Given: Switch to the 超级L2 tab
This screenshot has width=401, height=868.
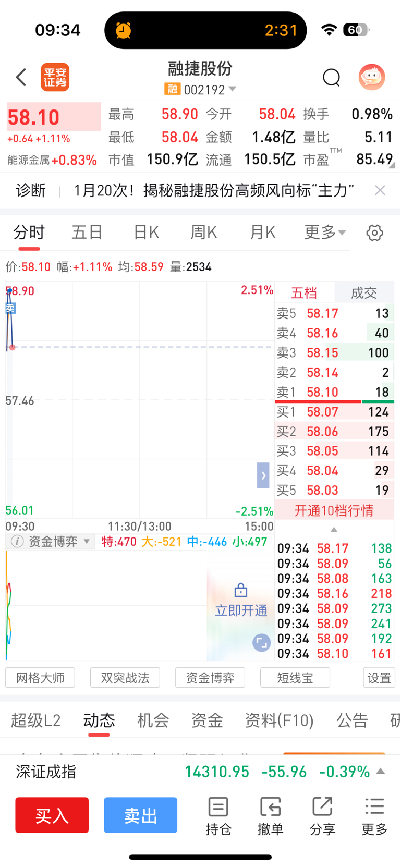Looking at the screenshot, I should [x=36, y=720].
